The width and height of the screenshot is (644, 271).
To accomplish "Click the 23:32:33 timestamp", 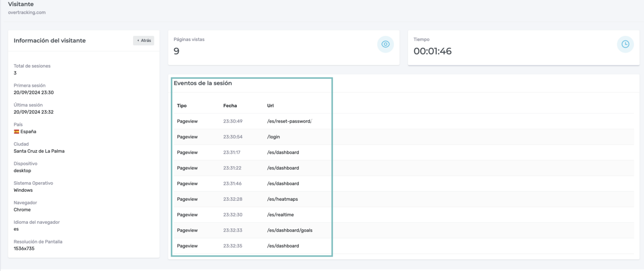I will (233, 230).
